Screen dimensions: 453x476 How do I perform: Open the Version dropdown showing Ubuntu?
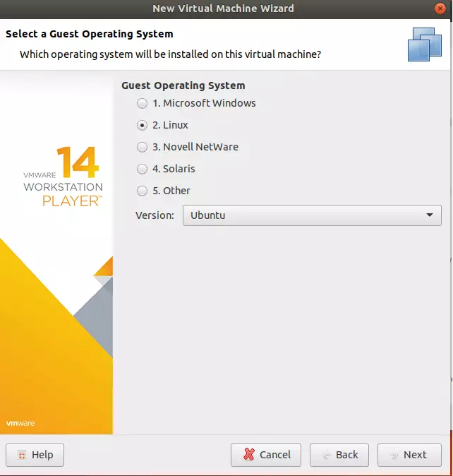(312, 215)
